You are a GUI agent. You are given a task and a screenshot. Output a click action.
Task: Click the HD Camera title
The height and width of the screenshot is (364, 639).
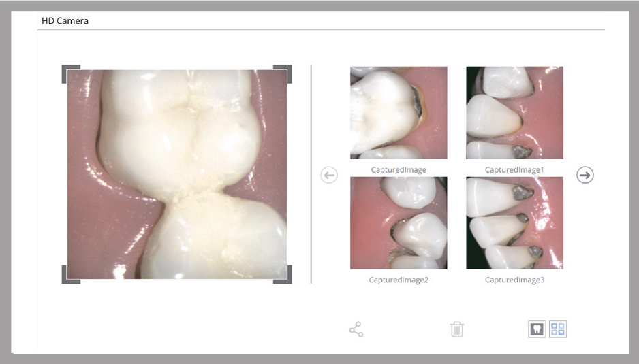[65, 21]
